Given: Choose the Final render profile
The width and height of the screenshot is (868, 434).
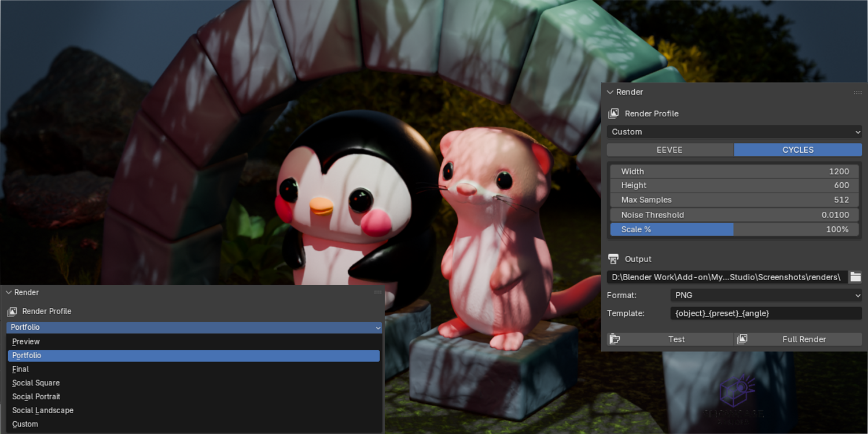Looking at the screenshot, I should point(194,369).
